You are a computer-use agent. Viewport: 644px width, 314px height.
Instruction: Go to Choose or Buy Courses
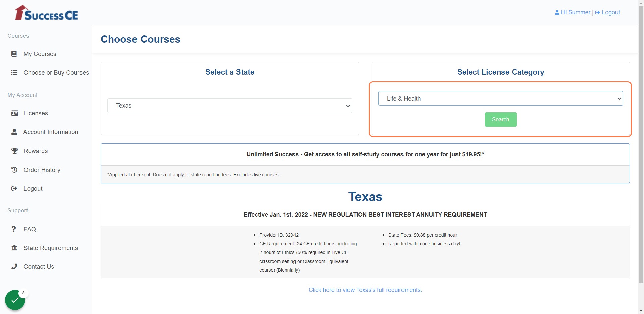click(x=56, y=73)
